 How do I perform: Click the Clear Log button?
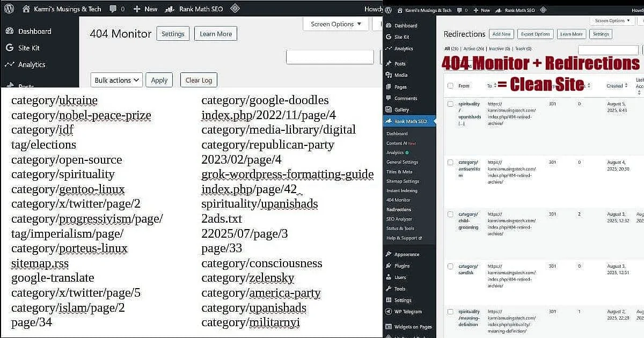pos(199,80)
